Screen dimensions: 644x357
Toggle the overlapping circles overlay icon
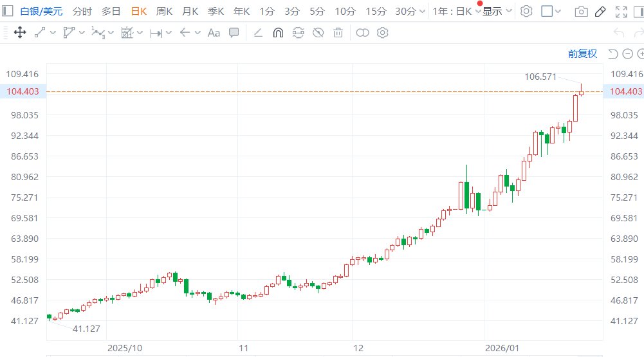coord(362,33)
